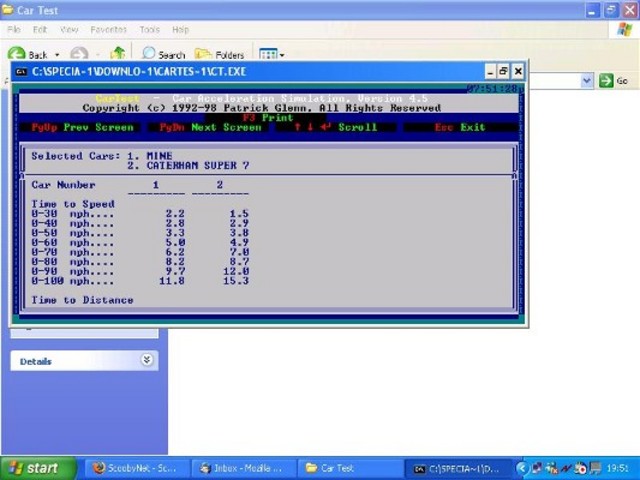
Task: Open the File menu
Action: [14, 30]
